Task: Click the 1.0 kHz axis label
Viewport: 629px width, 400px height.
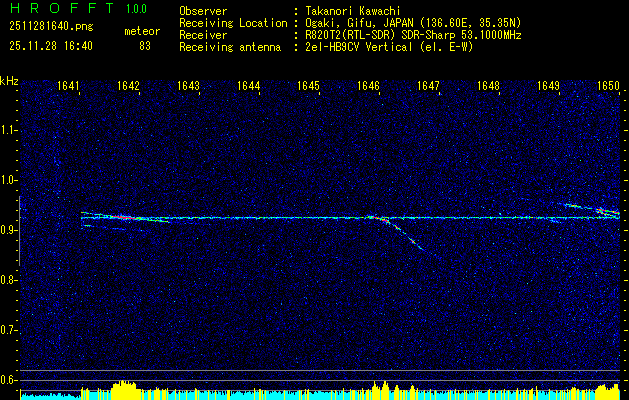Action: pyautogui.click(x=7, y=180)
